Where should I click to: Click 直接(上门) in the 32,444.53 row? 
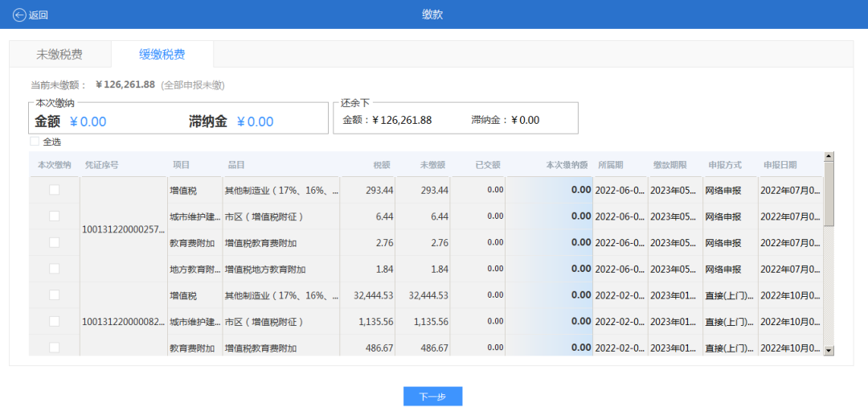pos(729,295)
